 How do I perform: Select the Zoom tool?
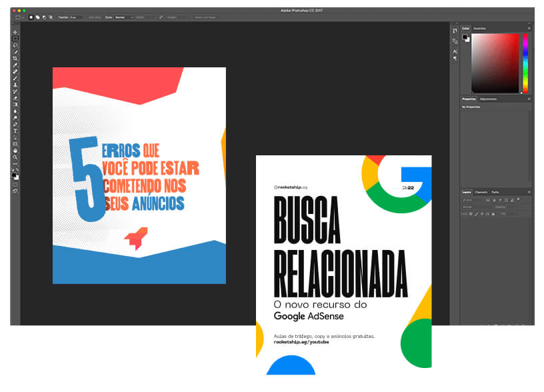pyautogui.click(x=15, y=157)
